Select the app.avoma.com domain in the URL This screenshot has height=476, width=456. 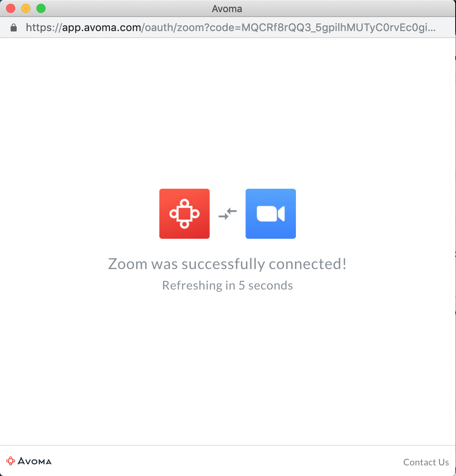pos(101,28)
